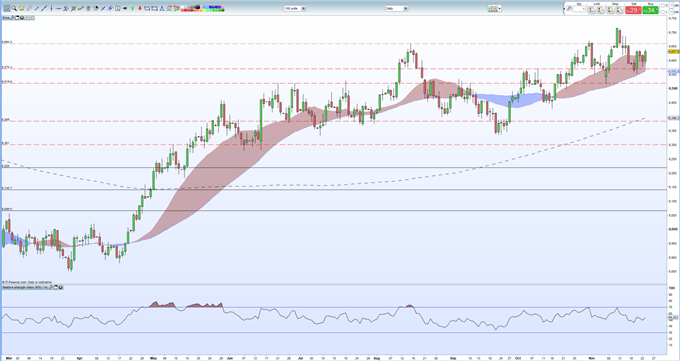Open Price panel settings wrench
680x361 pixels.
click(12, 18)
